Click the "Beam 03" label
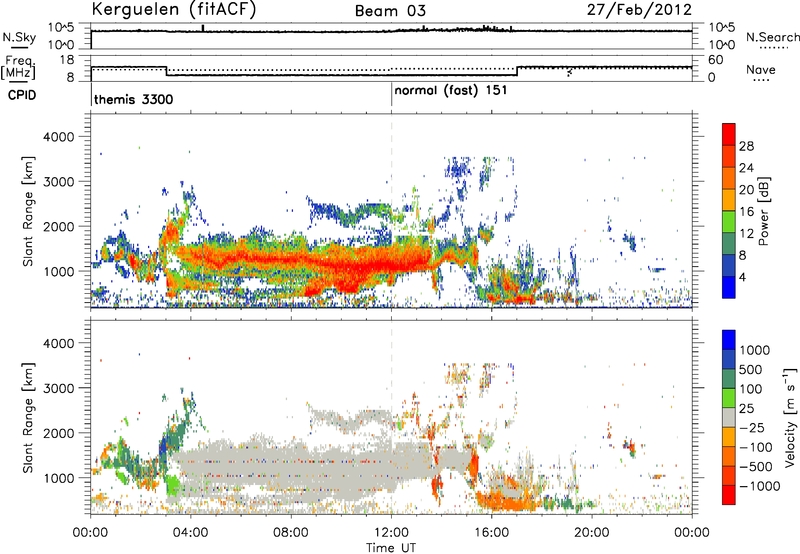 [390, 11]
